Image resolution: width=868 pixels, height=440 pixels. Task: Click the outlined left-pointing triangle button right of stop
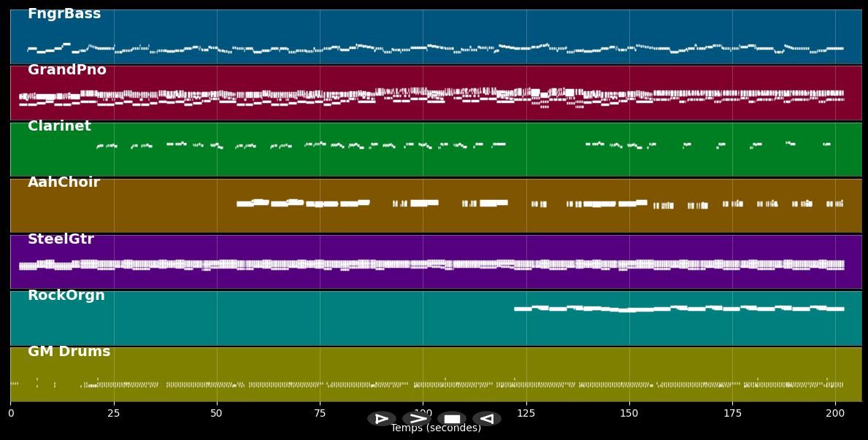(x=487, y=418)
